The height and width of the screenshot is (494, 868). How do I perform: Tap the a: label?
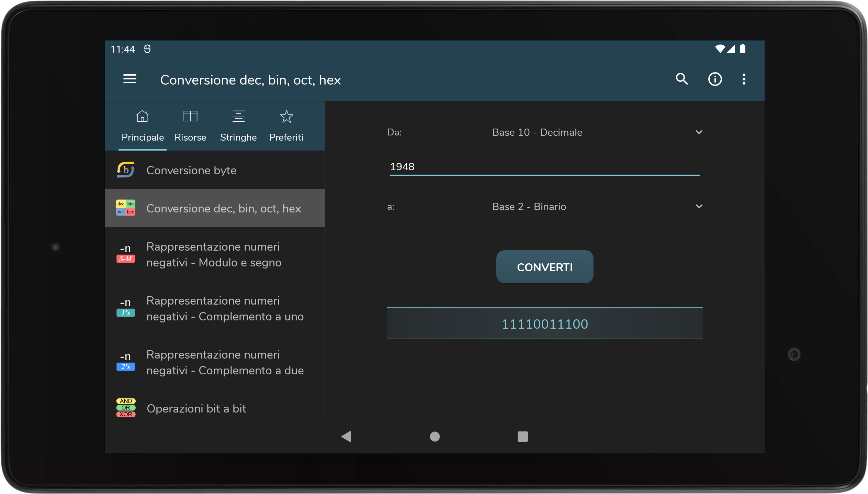click(x=391, y=207)
